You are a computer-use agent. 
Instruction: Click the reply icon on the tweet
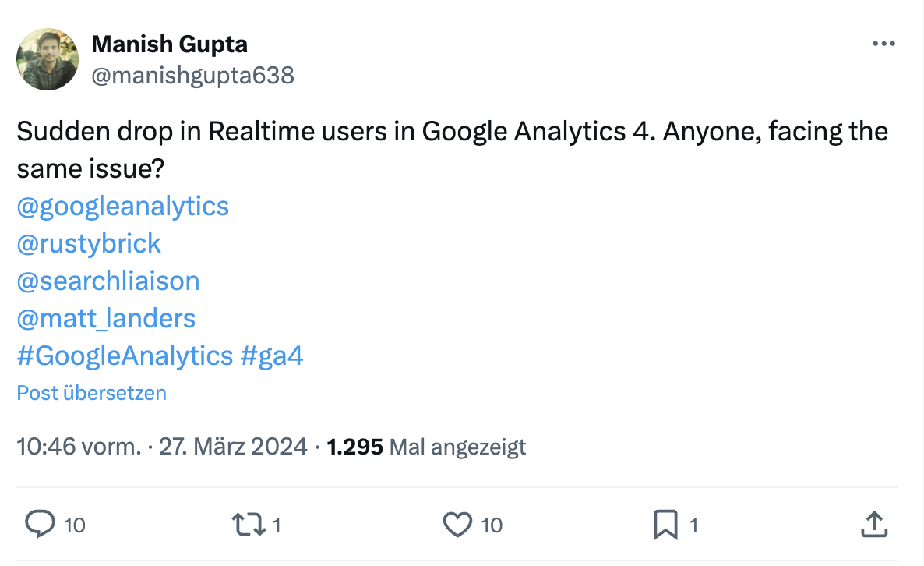click(x=41, y=525)
